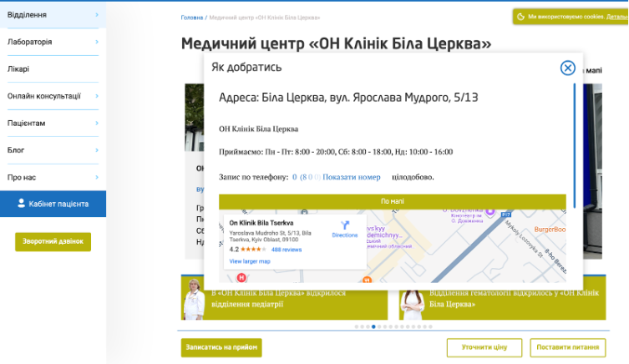Close the 'Як добратись' popup
Image resolution: width=629 pixels, height=364 pixels.
567,68
